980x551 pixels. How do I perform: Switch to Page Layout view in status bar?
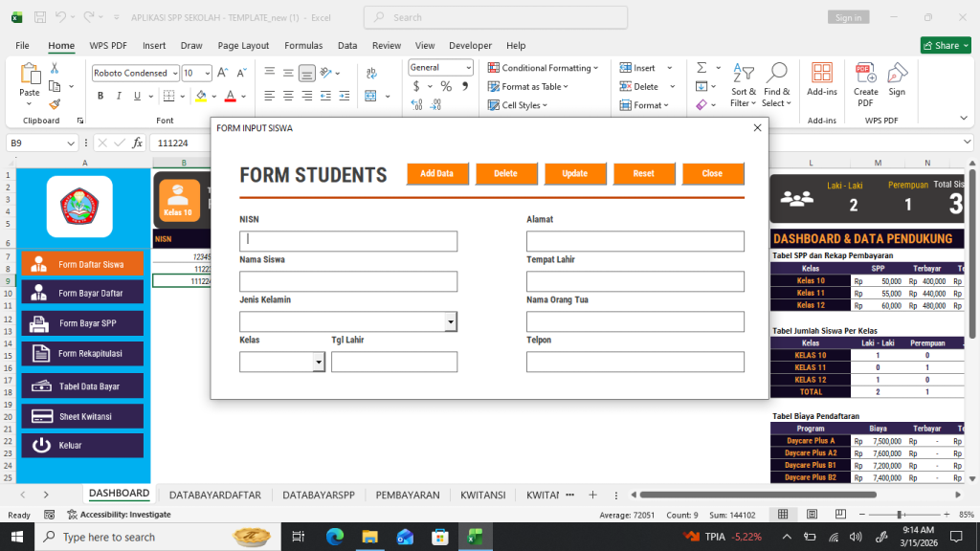810,515
